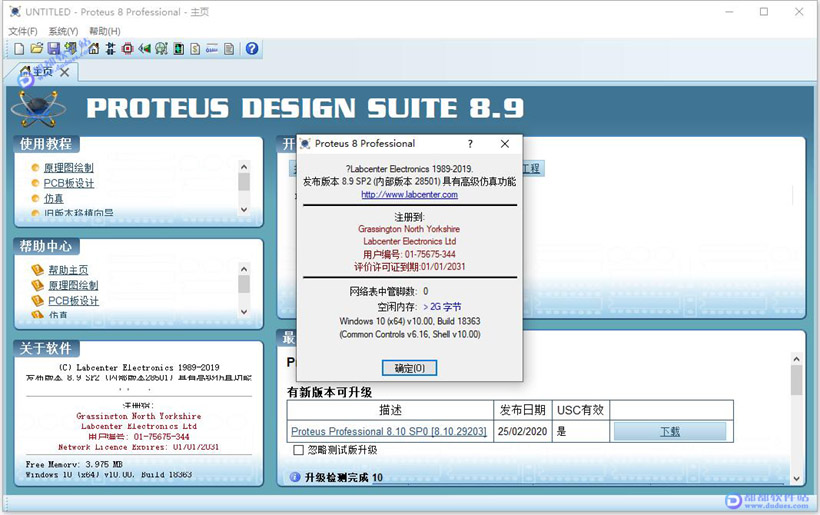This screenshot has width=820, height=515.
Task: Open the 仿真 tutorial link
Action: click(53, 198)
